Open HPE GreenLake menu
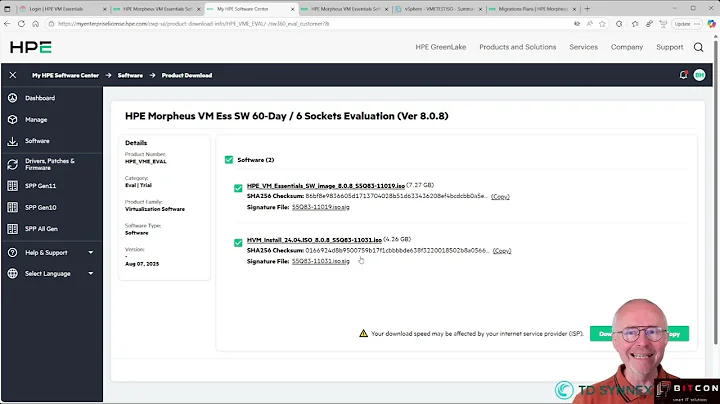 pyautogui.click(x=440, y=47)
